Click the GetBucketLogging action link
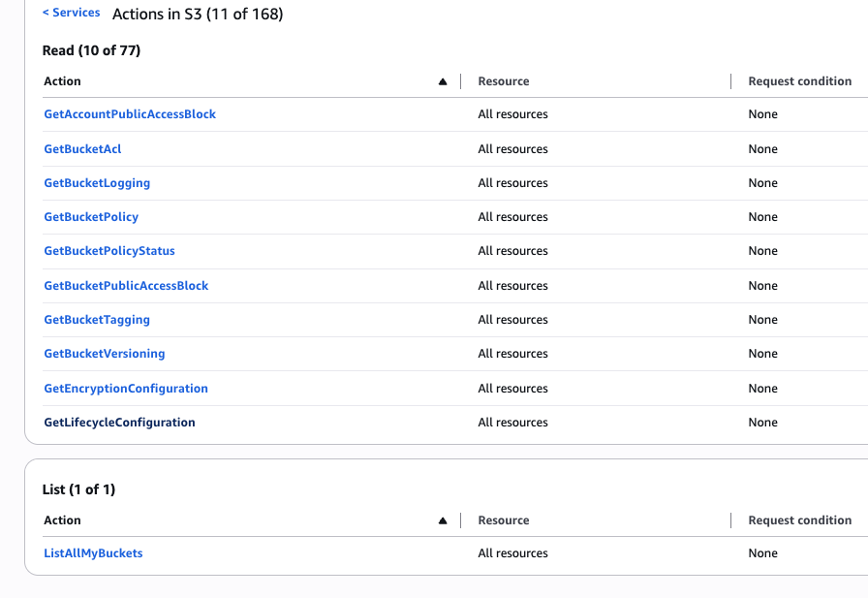Screen dimensions: 868x598 [97, 183]
